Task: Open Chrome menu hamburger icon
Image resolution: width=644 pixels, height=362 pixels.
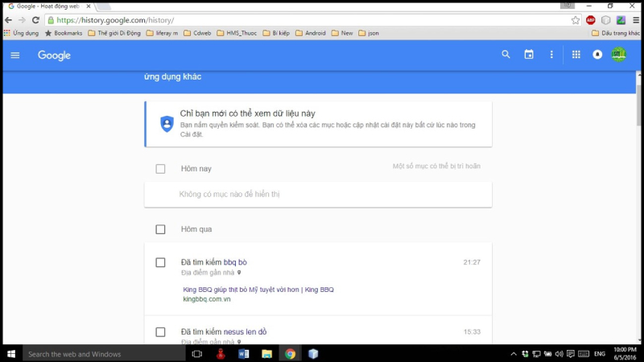Action: click(x=636, y=20)
